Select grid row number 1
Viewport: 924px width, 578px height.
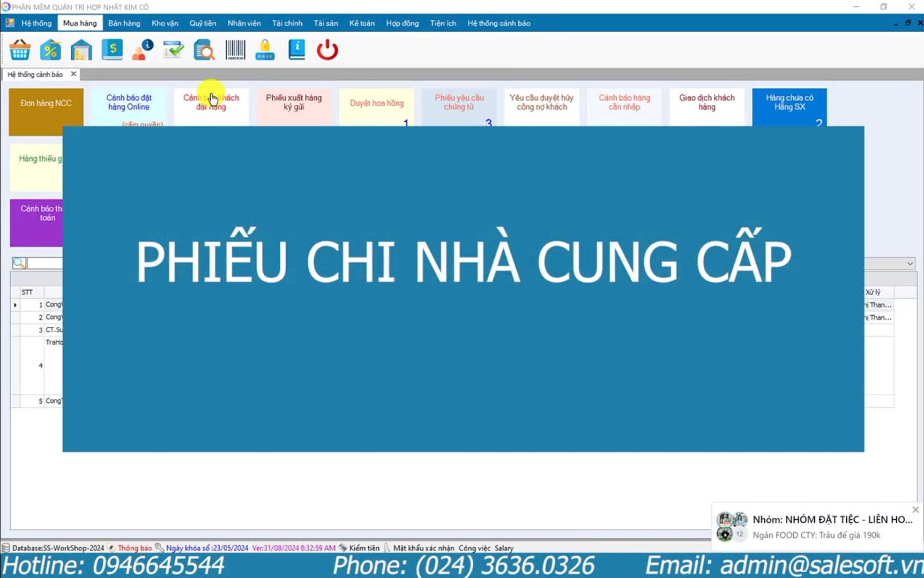point(37,304)
